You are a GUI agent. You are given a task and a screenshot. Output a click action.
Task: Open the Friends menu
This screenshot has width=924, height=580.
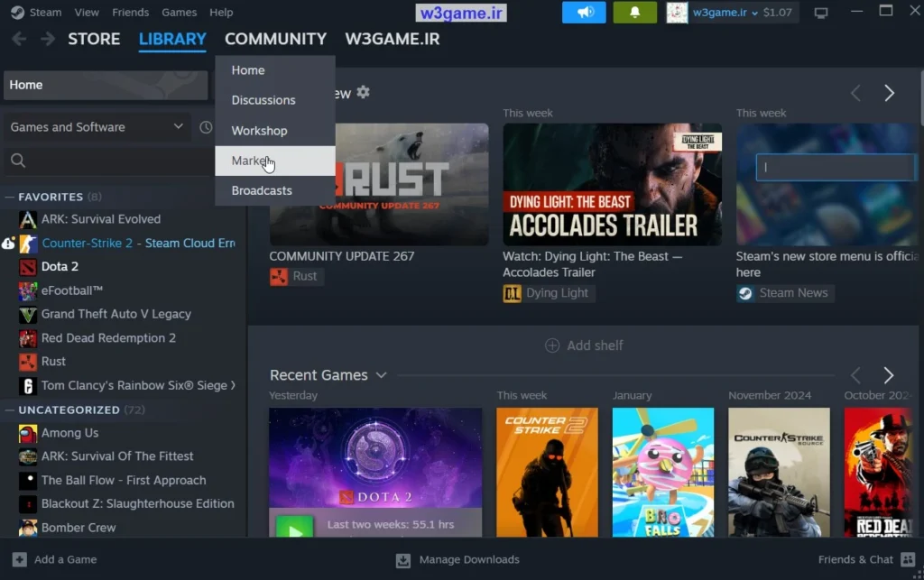[130, 13]
